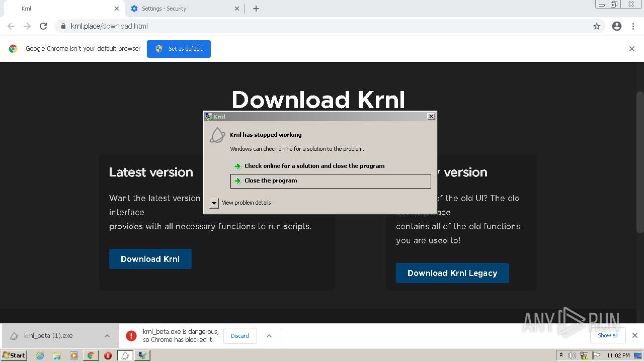Go back using browser back arrow
This screenshot has height=362, width=644.
(x=11, y=26)
